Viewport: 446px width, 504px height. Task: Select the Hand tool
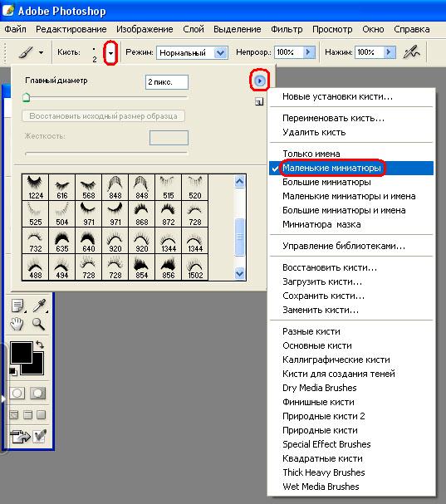[17, 324]
